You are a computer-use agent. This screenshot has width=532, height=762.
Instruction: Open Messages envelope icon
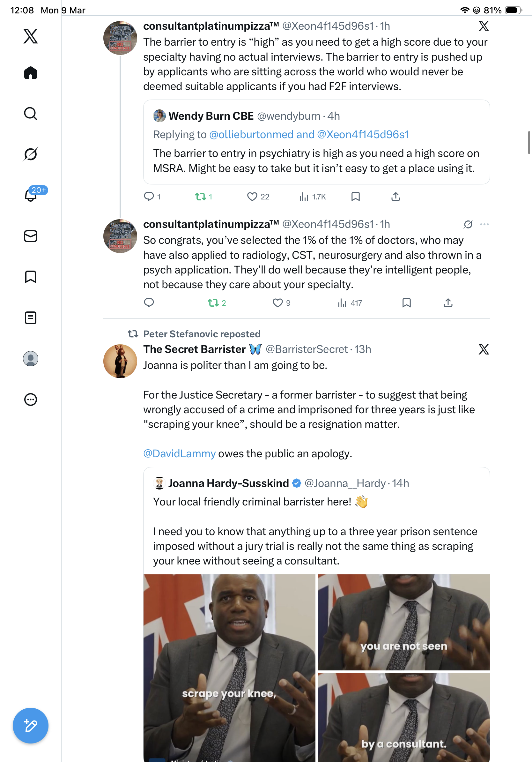tap(31, 236)
